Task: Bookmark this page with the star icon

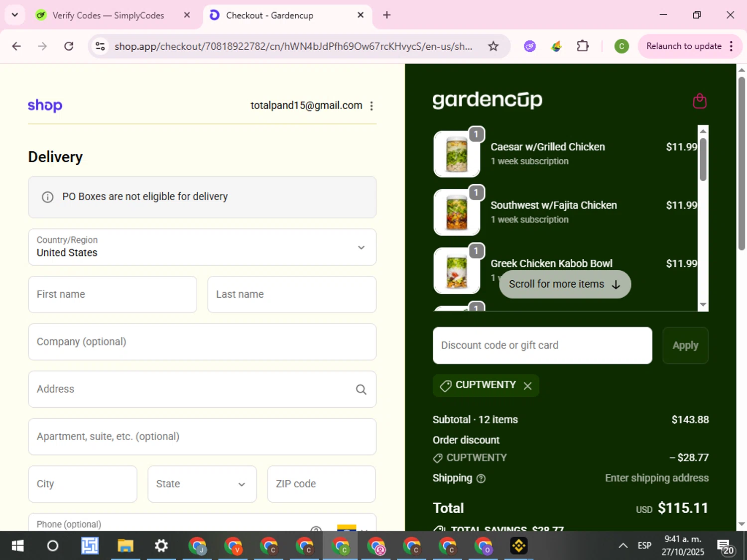Action: [493, 46]
